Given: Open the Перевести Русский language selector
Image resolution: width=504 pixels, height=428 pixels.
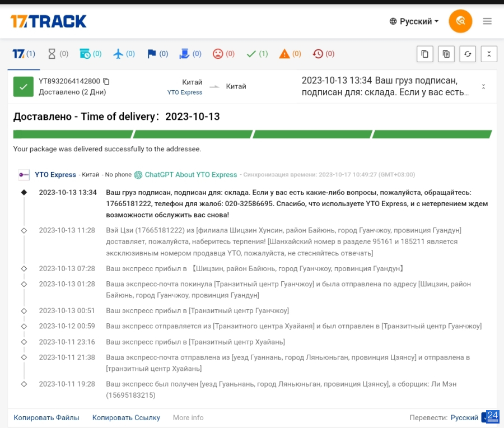Looking at the screenshot, I should (x=464, y=417).
